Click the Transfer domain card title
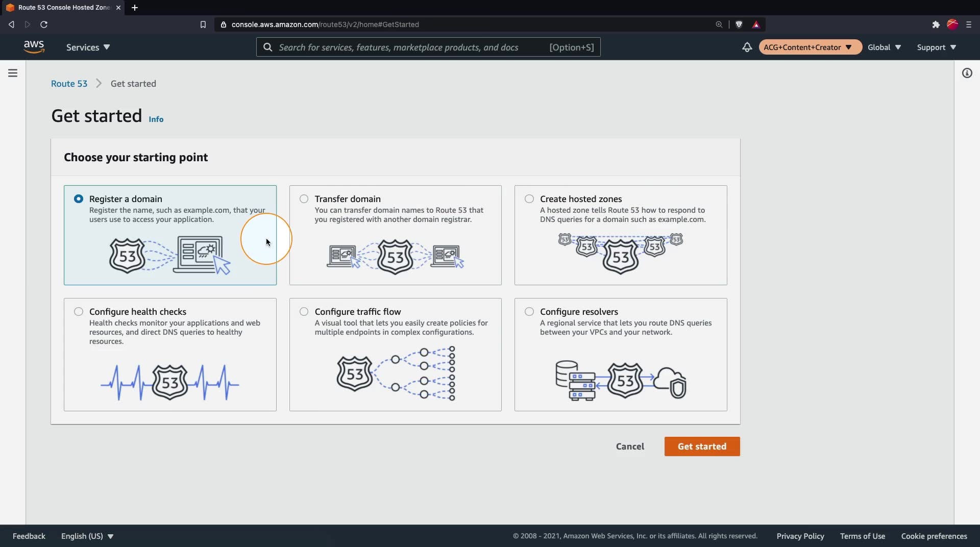 point(348,199)
